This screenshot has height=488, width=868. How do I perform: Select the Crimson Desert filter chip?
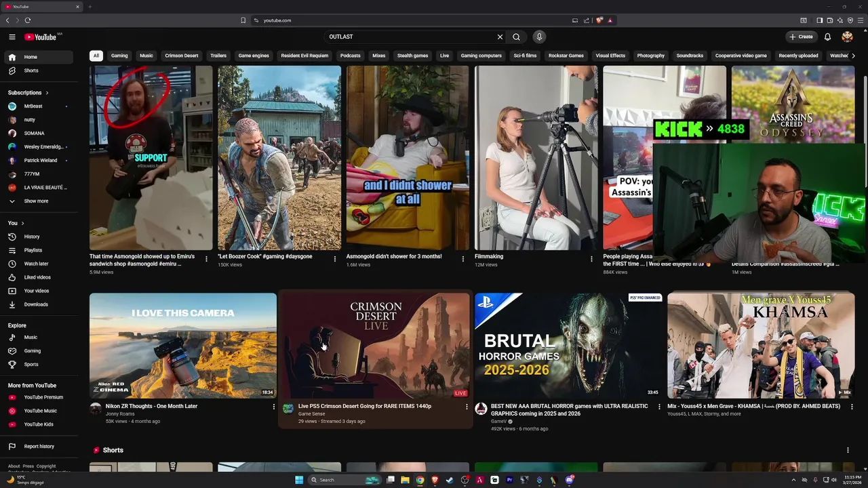[x=182, y=56]
